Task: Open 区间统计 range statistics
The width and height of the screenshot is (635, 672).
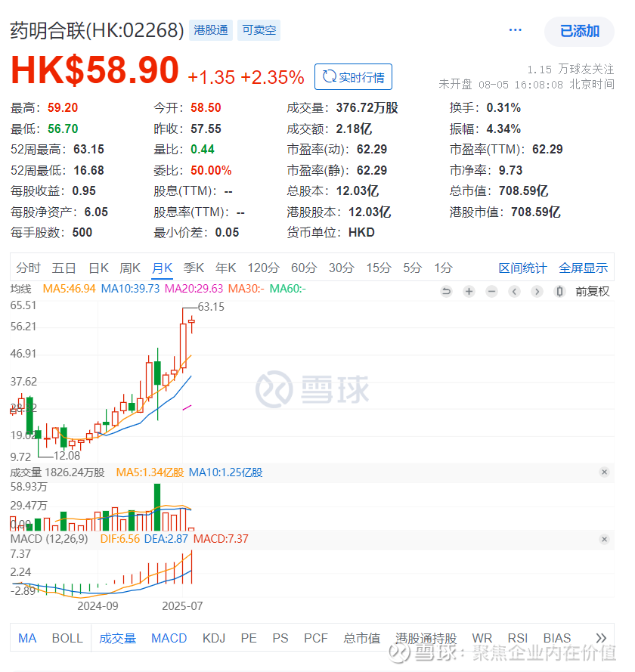Action: pyautogui.click(x=522, y=268)
